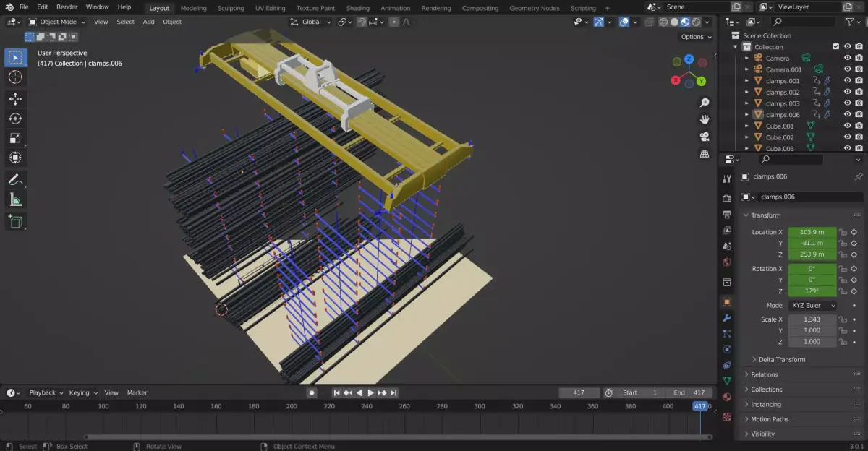
Task: Jump to the animation end frame
Action: pos(393,392)
